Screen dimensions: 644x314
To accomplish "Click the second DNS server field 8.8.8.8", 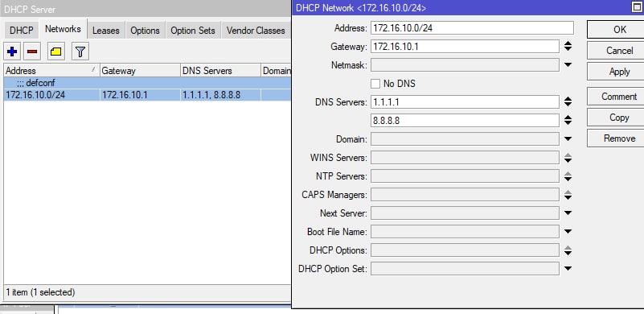I will (465, 120).
